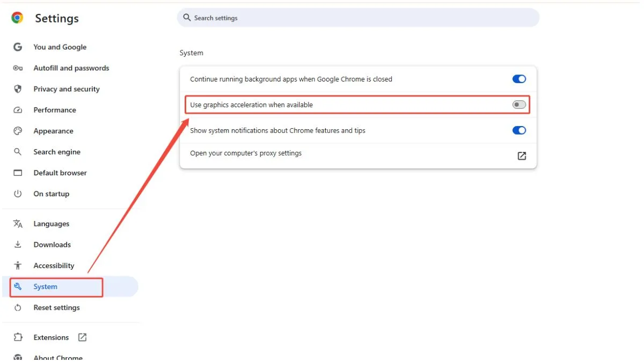
Task: Click the Chrome logo icon
Action: click(17, 18)
